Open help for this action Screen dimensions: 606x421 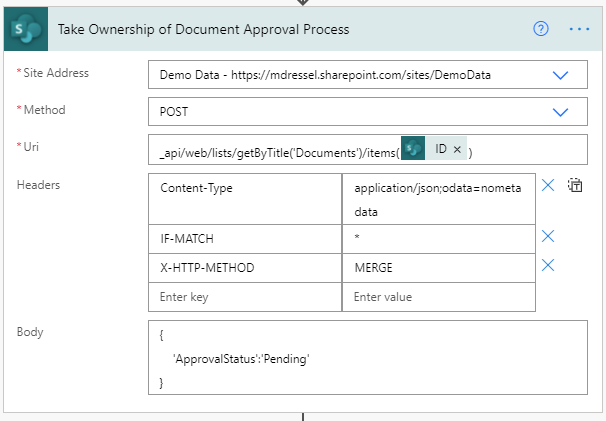coord(541,29)
